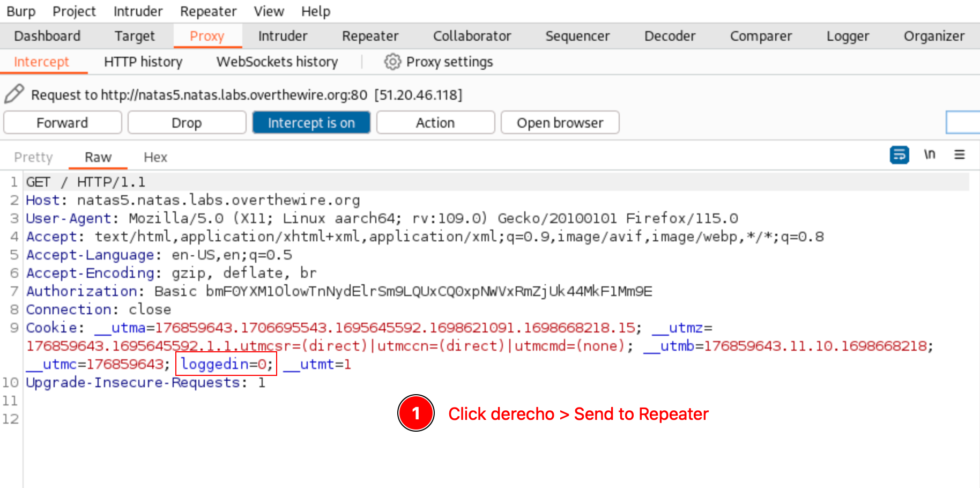Click the pencil edit icon beside request URL
Viewport: 980px width, 488px height.
[x=14, y=94]
